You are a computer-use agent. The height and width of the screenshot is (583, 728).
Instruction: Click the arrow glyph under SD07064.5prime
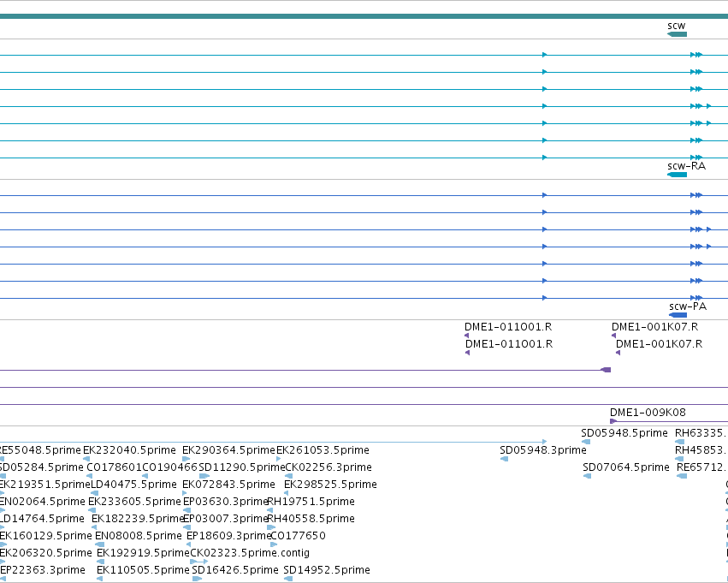[x=588, y=476]
